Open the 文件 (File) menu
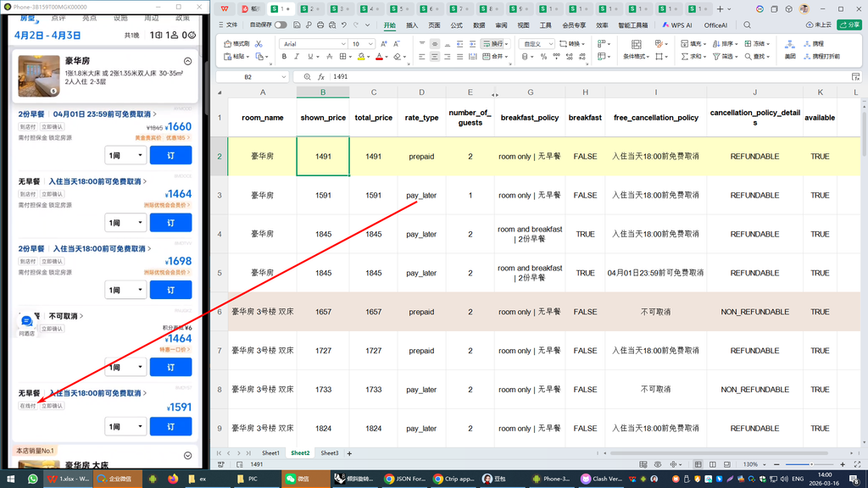The width and height of the screenshot is (868, 488). 228,25
